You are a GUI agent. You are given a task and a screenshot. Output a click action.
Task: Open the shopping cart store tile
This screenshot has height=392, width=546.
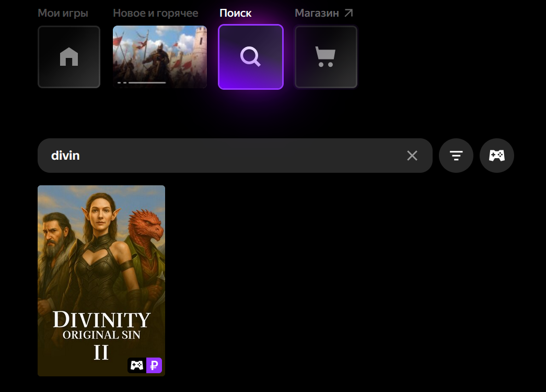326,57
